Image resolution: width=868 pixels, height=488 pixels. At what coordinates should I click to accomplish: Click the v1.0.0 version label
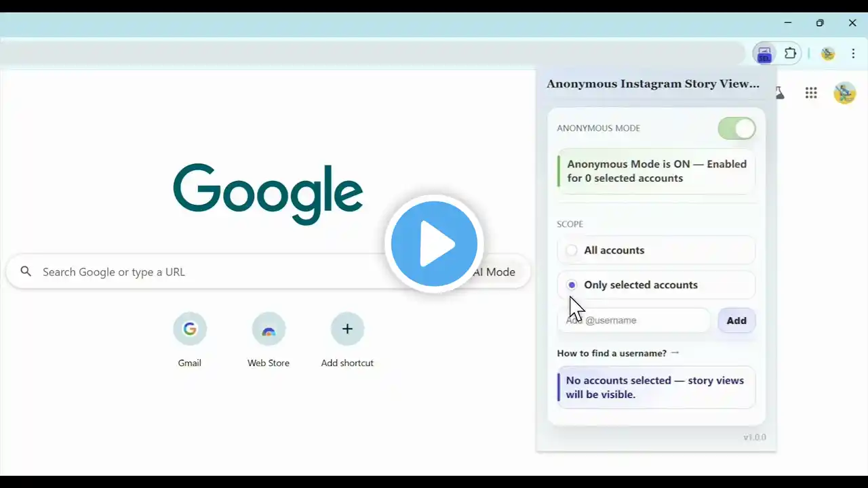pos(755,437)
